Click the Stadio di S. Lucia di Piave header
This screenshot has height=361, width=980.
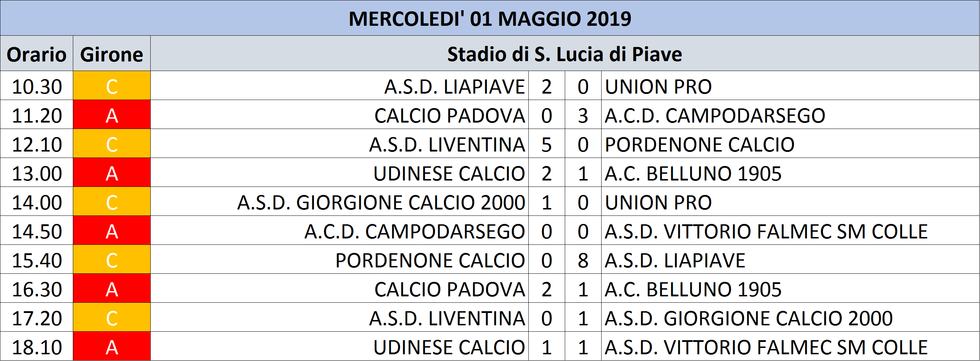tap(565, 54)
